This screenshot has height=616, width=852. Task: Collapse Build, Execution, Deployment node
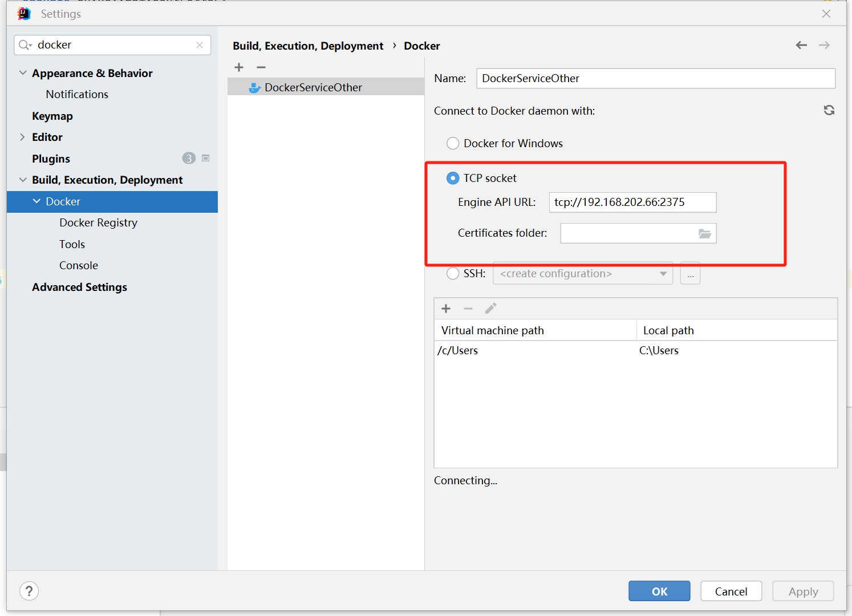[23, 180]
